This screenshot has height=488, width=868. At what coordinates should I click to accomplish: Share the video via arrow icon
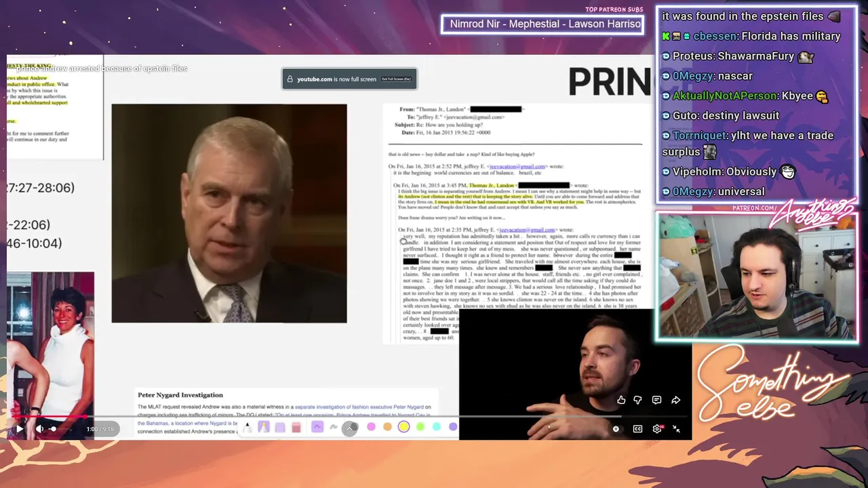coord(675,400)
